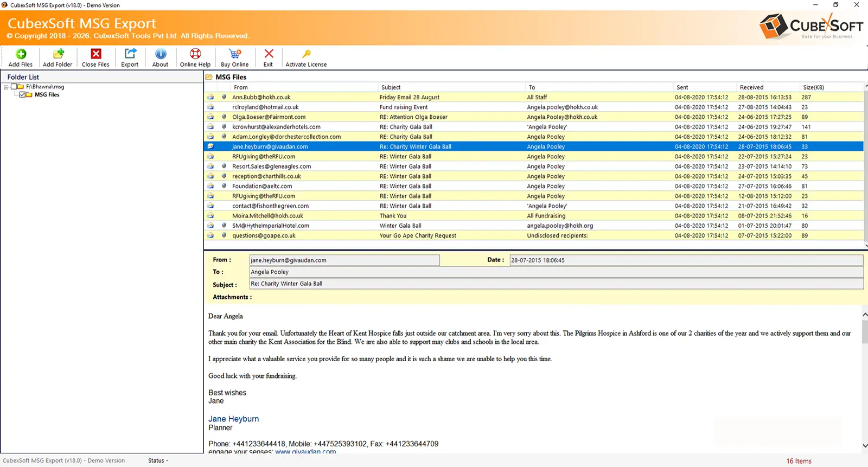Click envelope icon of rclroyland@hotmail.co.uk email

click(x=210, y=107)
